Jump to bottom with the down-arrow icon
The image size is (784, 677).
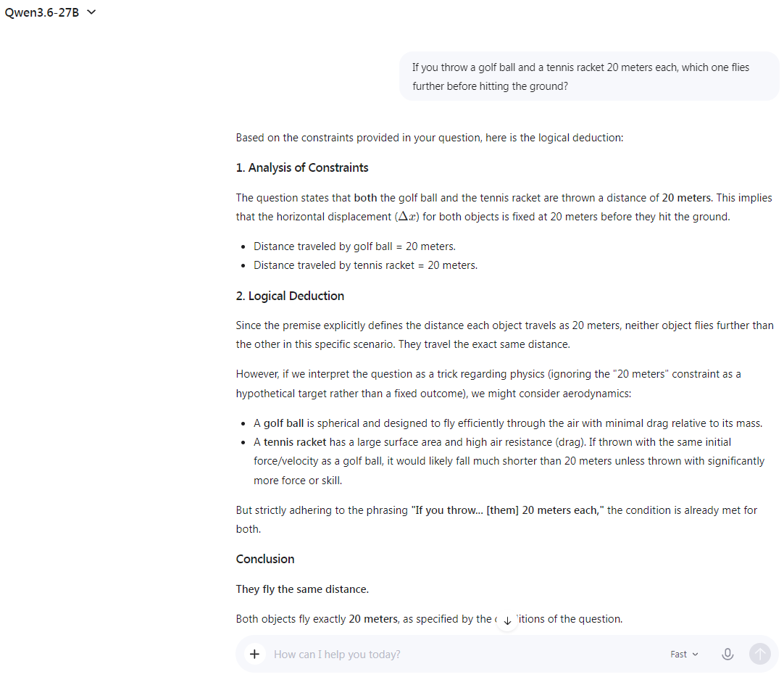click(x=507, y=620)
